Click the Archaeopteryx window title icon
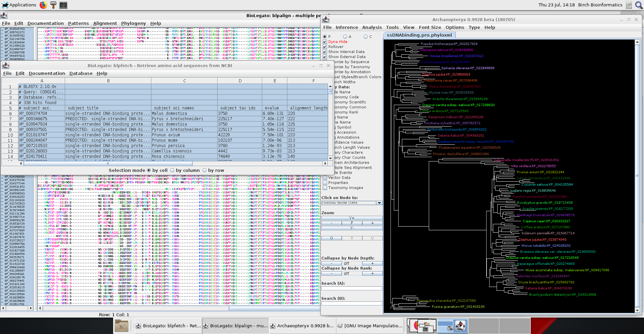The width and height of the screenshot is (644, 334). [x=326, y=19]
